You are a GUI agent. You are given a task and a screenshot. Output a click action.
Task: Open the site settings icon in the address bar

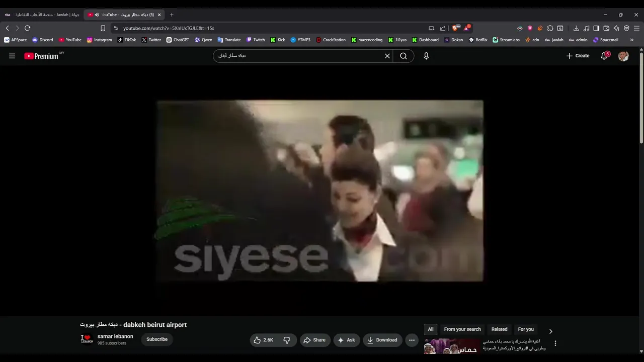coord(116,28)
